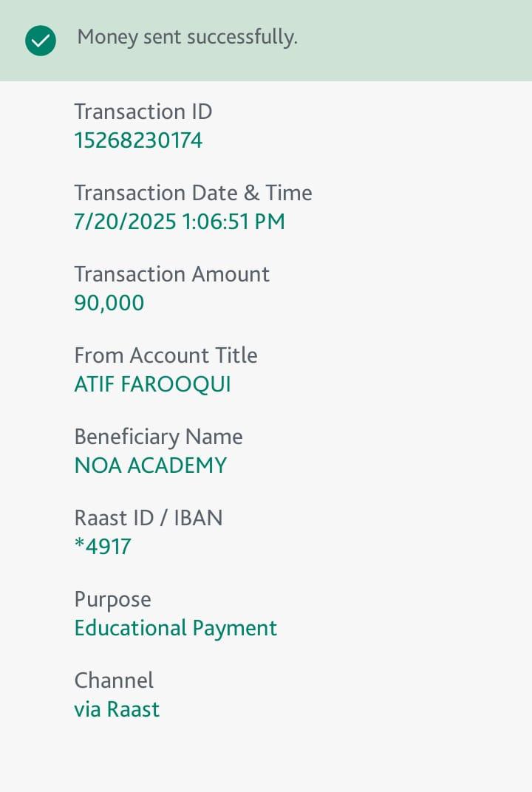Click the "Money sent successfully." message
This screenshot has height=792, width=532.
pyautogui.click(x=187, y=37)
